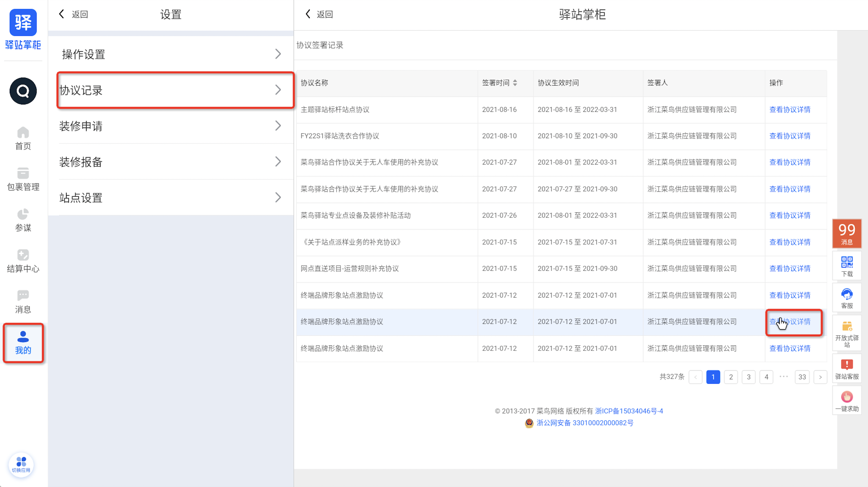868x487 pixels.
Task: Open the search magnifier icon in sidebar
Action: (23, 91)
